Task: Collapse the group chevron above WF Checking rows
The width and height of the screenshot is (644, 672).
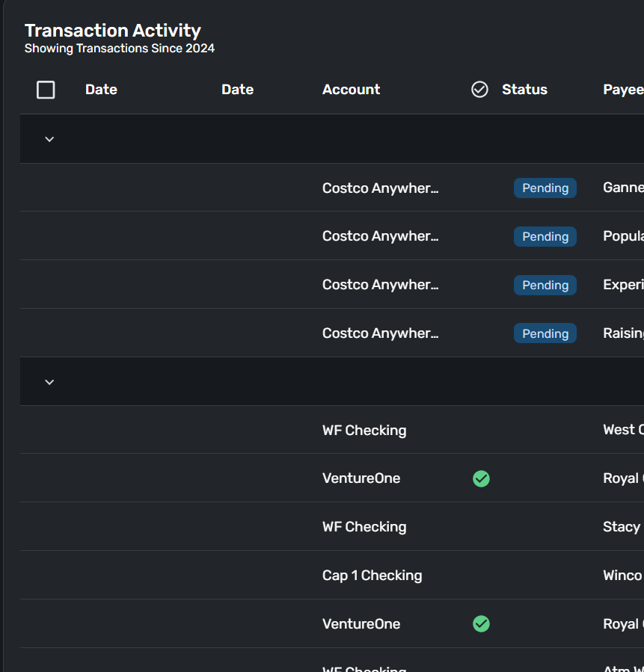Action: 49,382
